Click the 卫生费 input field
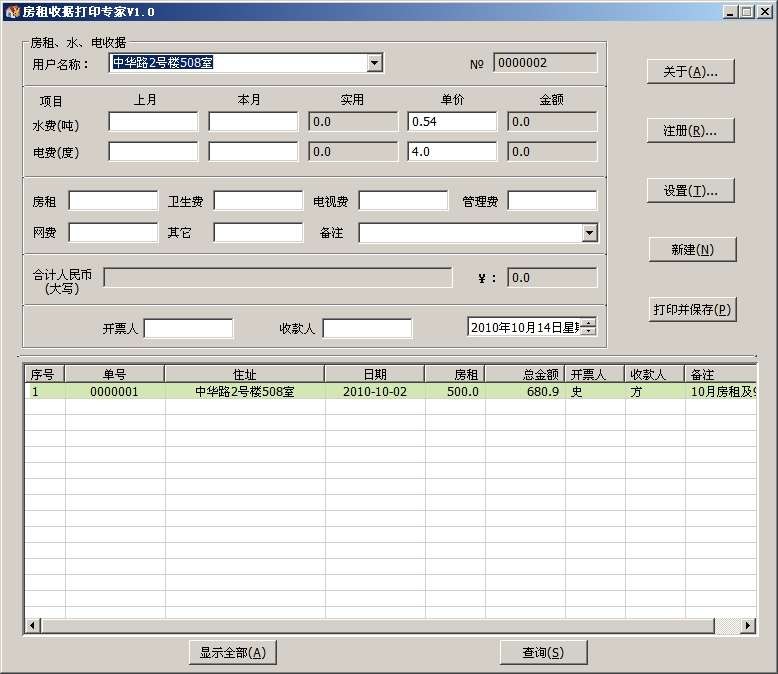The height and width of the screenshot is (674, 778). [258, 201]
